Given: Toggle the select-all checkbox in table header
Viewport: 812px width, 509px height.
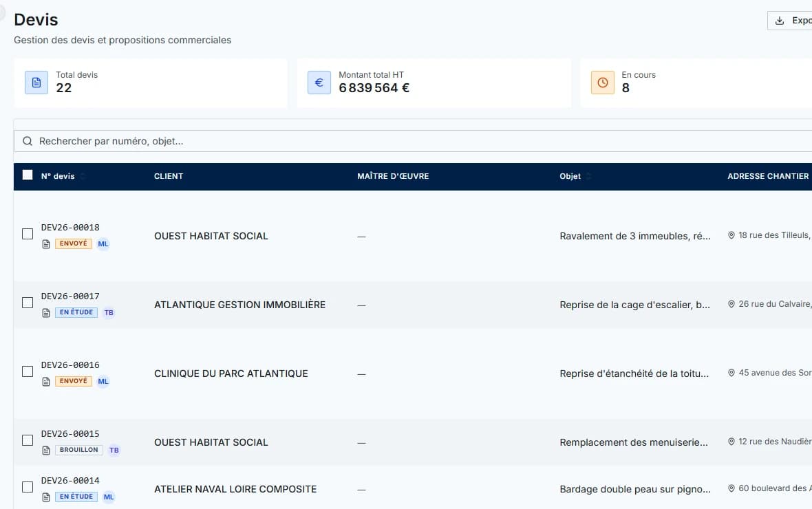Looking at the screenshot, I should (28, 175).
